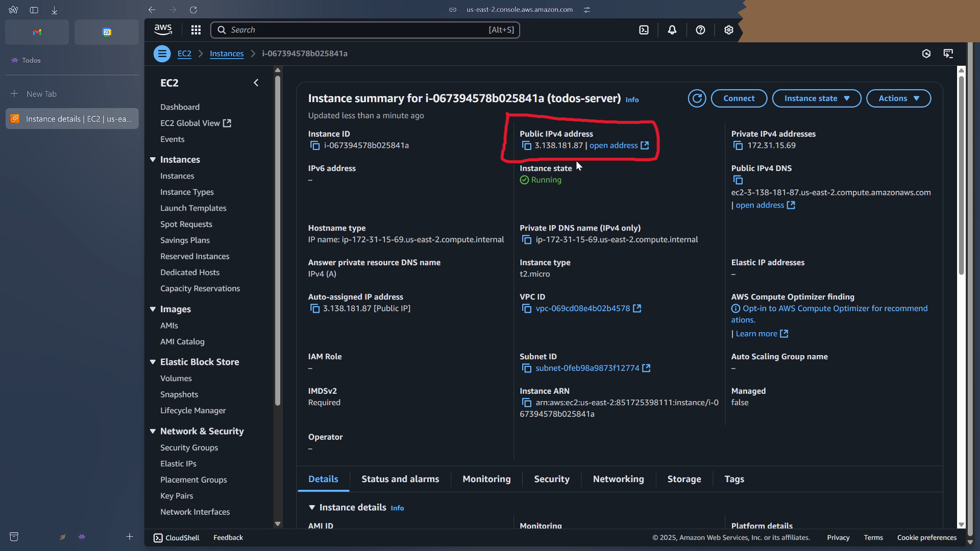980x551 pixels.
Task: Open the site settings icon beside the URL
Action: (587, 10)
